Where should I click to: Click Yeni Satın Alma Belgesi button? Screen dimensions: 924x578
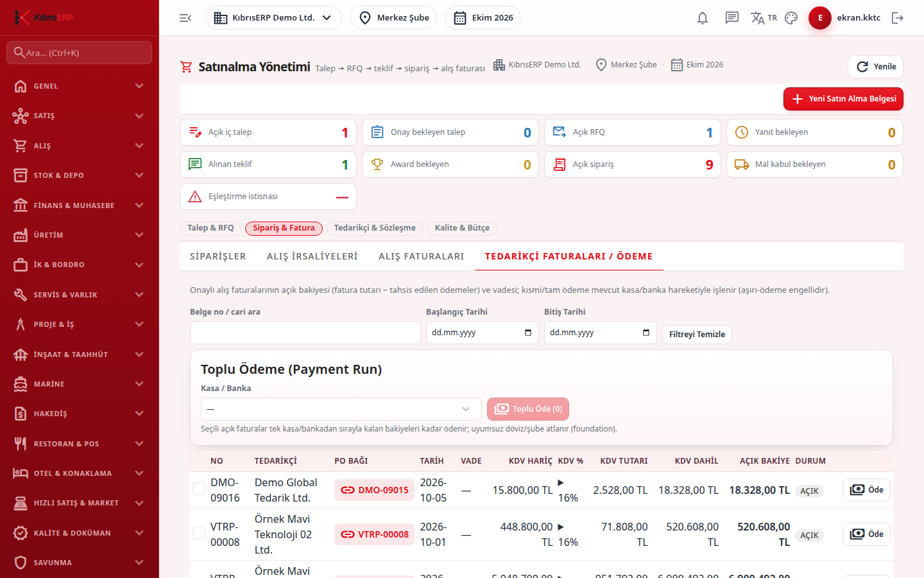coord(843,99)
